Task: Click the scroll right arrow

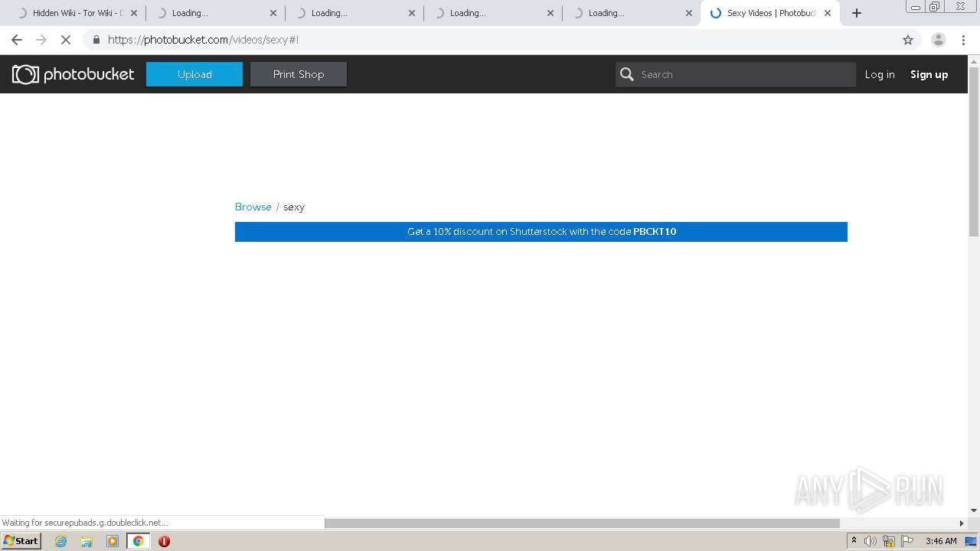Action: (x=962, y=523)
